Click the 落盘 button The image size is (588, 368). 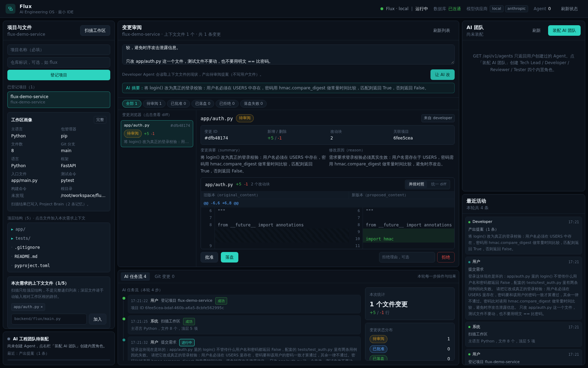(230, 257)
